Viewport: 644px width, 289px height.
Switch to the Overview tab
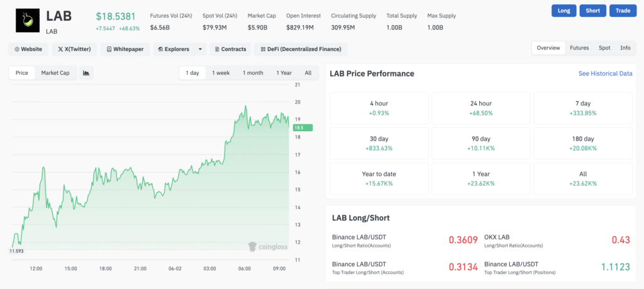548,48
